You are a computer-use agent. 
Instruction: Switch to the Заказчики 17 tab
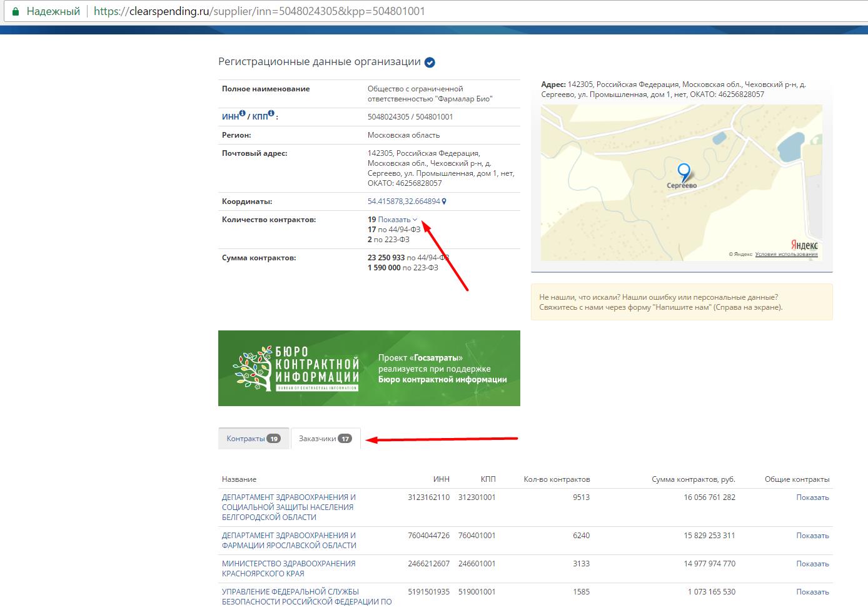(x=325, y=438)
